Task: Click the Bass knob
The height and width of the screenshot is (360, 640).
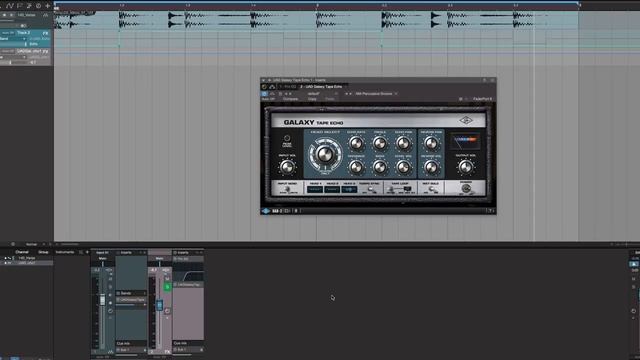Action: pos(380,167)
